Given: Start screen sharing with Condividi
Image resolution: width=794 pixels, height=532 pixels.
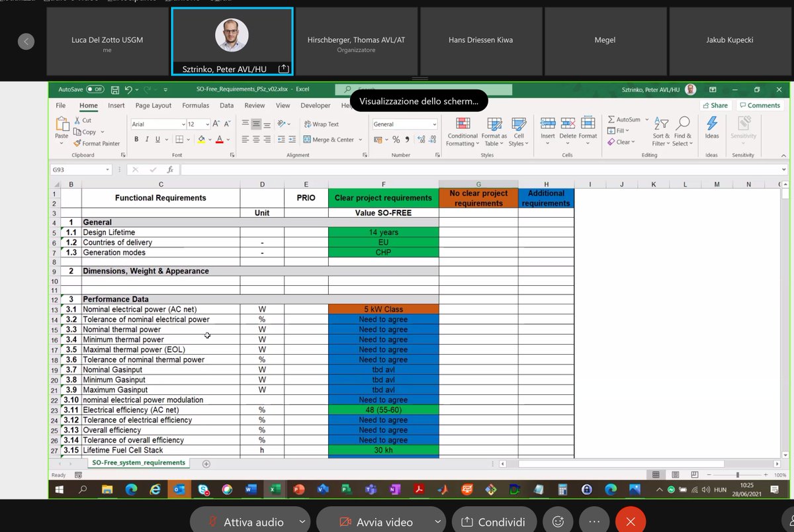Looking at the screenshot, I should coord(494,521).
